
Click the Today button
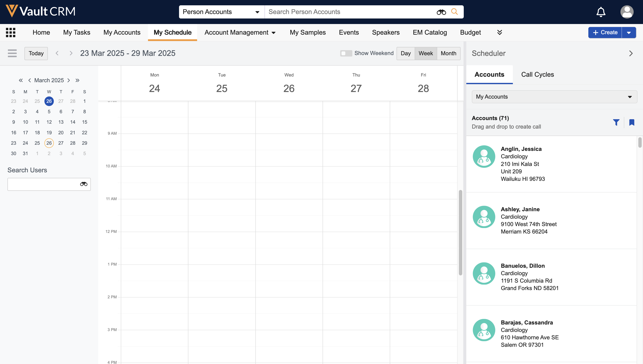(36, 53)
